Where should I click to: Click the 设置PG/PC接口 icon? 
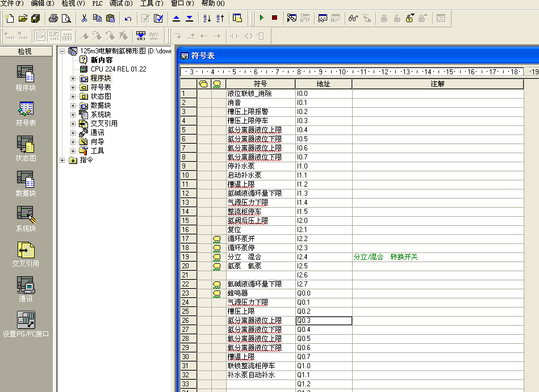26,323
